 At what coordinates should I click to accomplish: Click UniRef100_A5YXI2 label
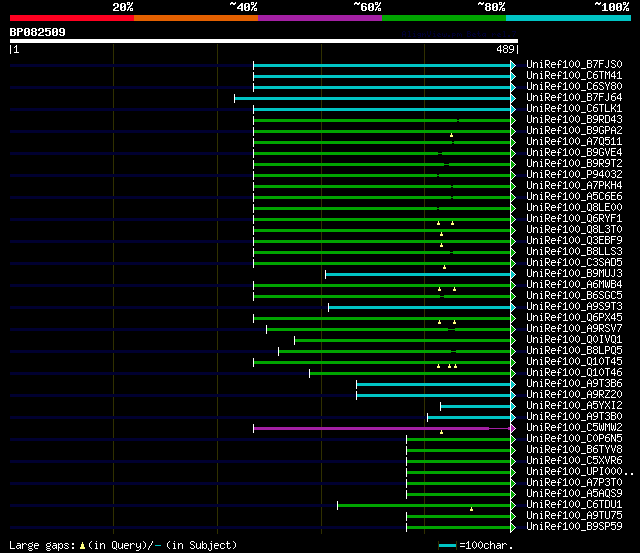[574, 406]
